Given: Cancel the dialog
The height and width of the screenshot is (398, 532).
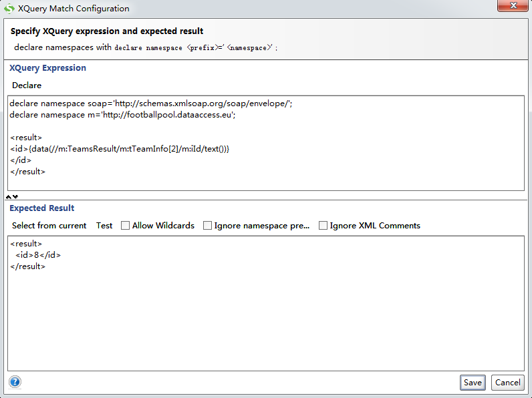Looking at the screenshot, I should [507, 383].
